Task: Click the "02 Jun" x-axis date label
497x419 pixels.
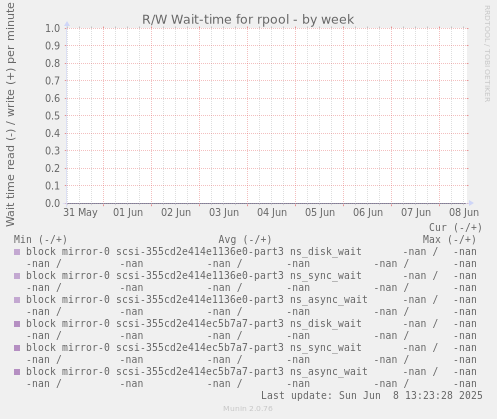Action: 176,212
